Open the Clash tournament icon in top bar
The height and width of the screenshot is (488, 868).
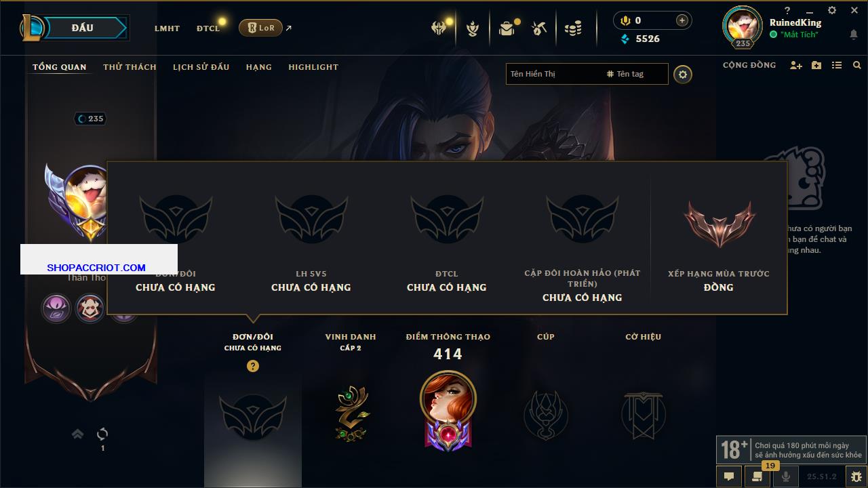[x=439, y=28]
